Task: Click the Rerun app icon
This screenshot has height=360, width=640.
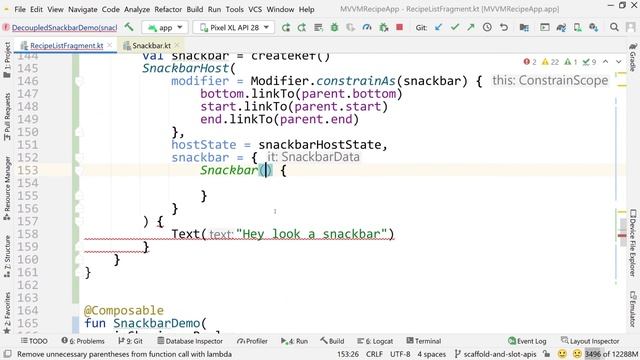Action: pyautogui.click(x=286, y=27)
